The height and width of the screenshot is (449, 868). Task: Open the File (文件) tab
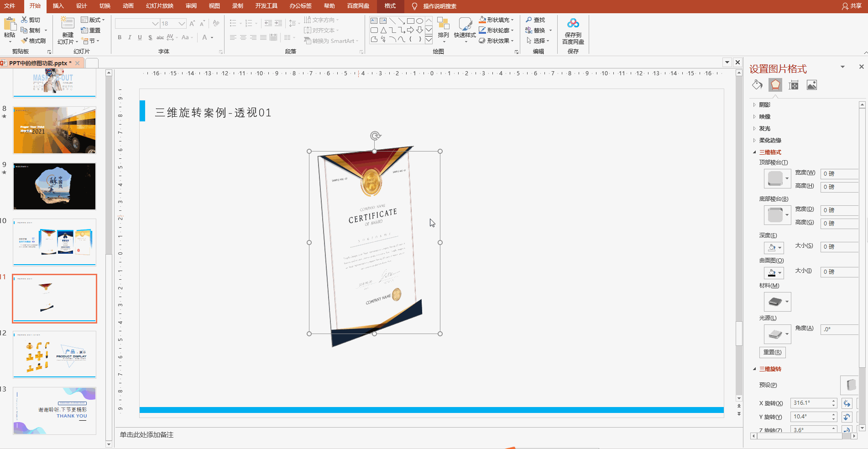tap(10, 6)
